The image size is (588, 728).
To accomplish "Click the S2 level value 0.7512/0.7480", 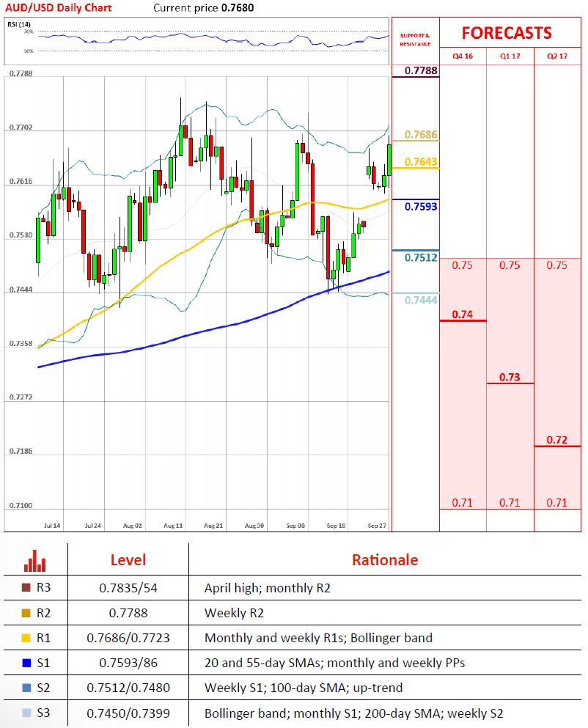I will [x=128, y=688].
